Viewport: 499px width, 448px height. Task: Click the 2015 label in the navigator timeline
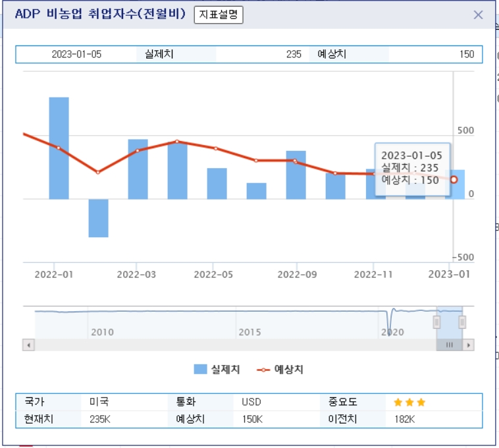point(249,332)
